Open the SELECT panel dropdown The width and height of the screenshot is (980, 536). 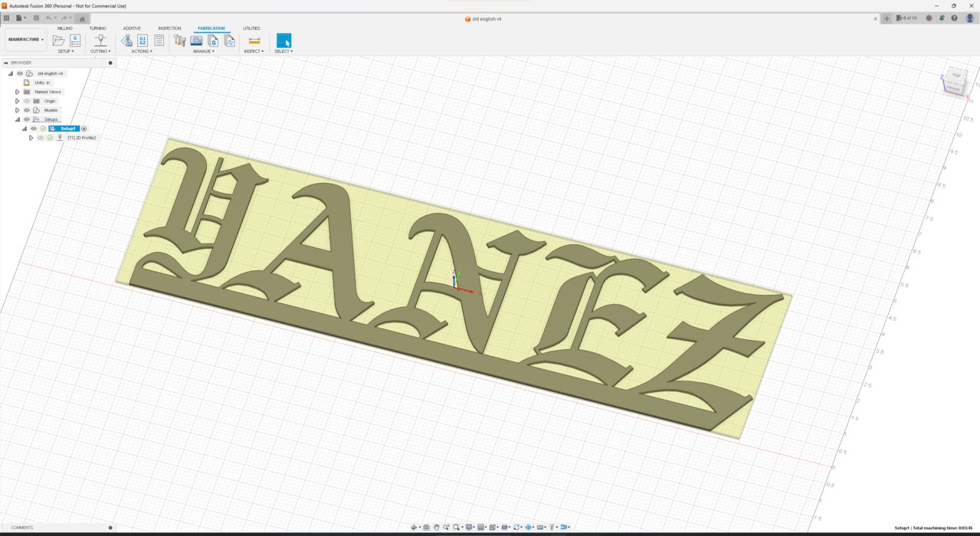[284, 51]
